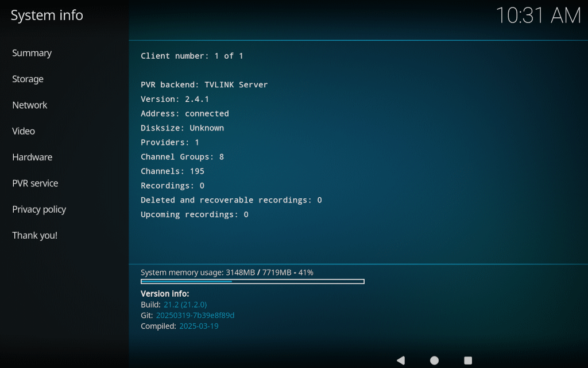This screenshot has height=368, width=588.
Task: Click the Build value 21.2 (21.2.0)
Action: (x=185, y=305)
